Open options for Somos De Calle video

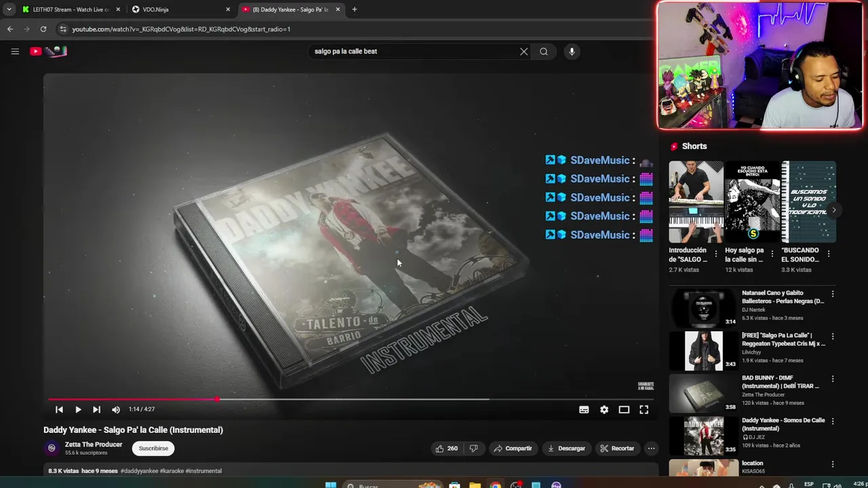[833, 422]
